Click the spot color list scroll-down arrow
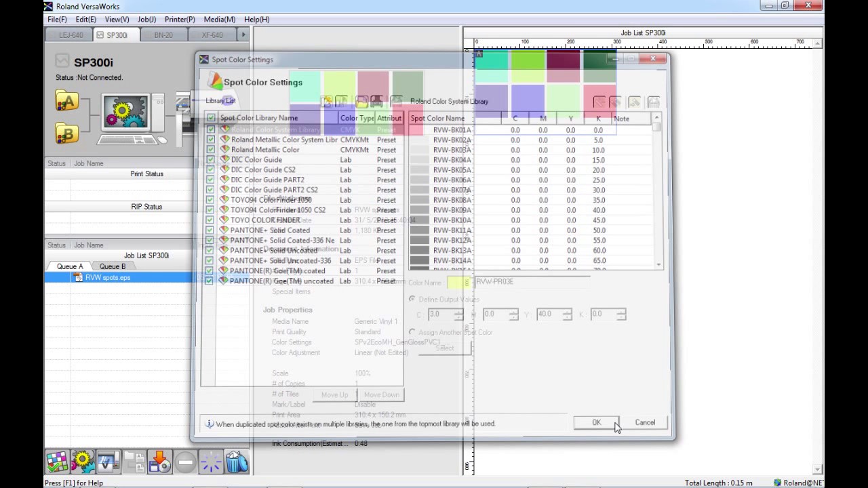This screenshot has width=868, height=488. [x=658, y=264]
